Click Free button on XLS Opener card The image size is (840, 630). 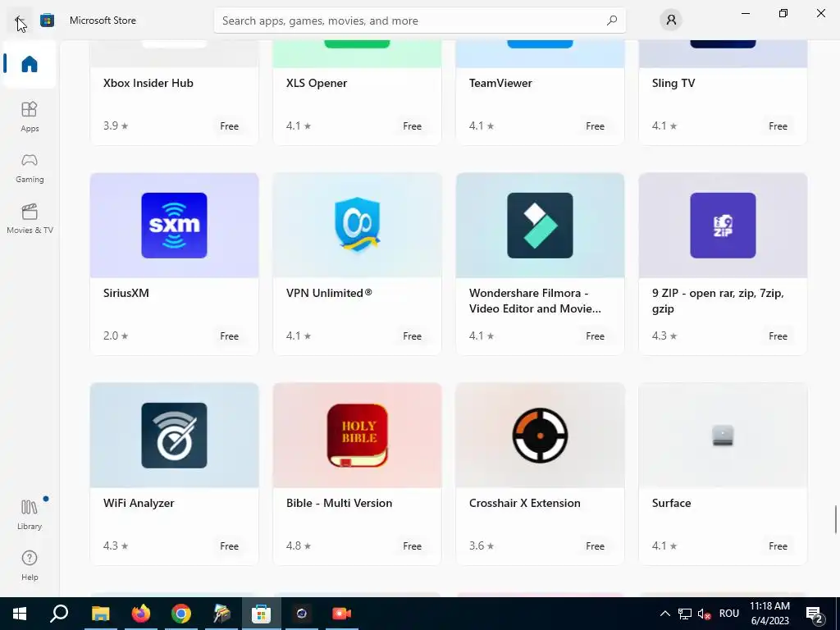pos(412,126)
